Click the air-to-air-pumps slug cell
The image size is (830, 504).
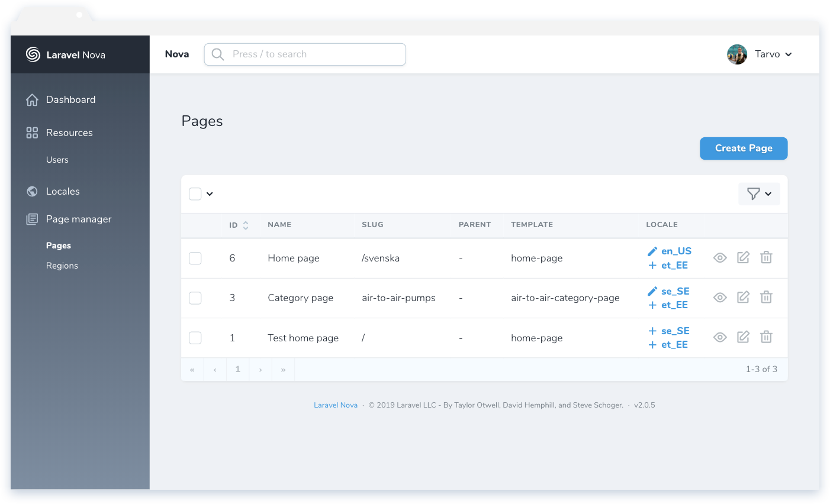coord(398,298)
